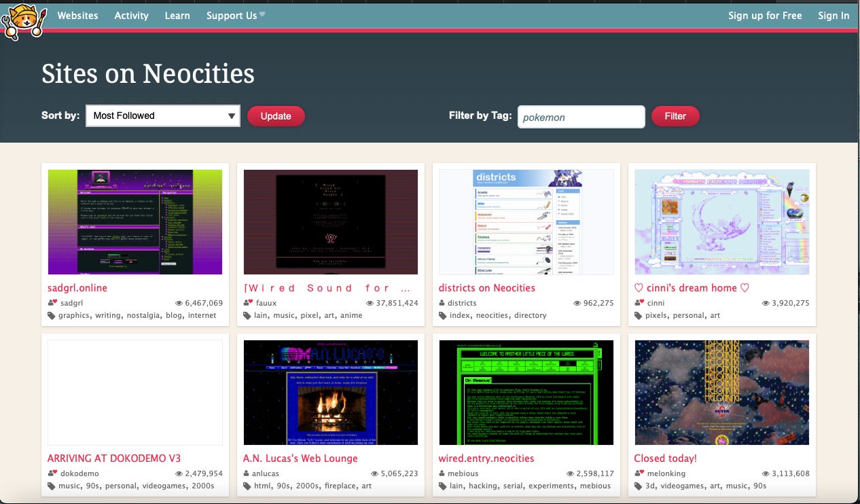Open ARRIVING AT DOKODEMO V3 link

click(114, 458)
